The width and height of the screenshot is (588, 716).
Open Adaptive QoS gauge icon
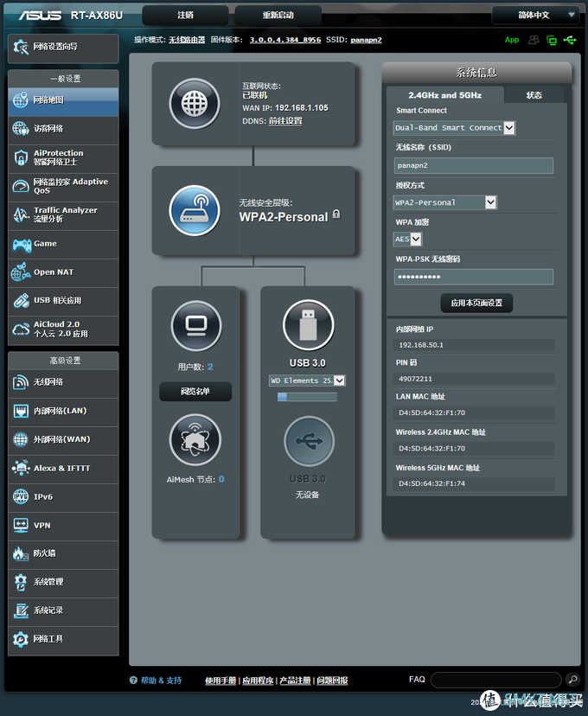coord(21,186)
